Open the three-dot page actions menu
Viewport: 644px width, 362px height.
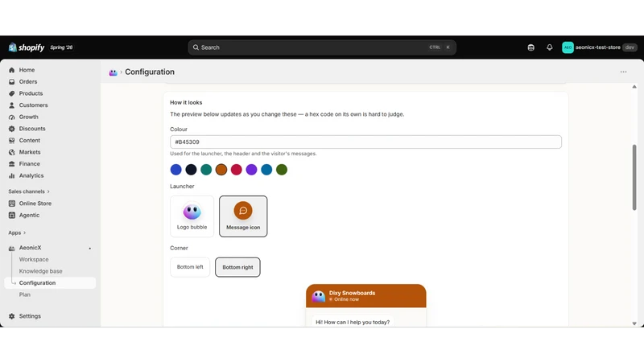pos(623,72)
